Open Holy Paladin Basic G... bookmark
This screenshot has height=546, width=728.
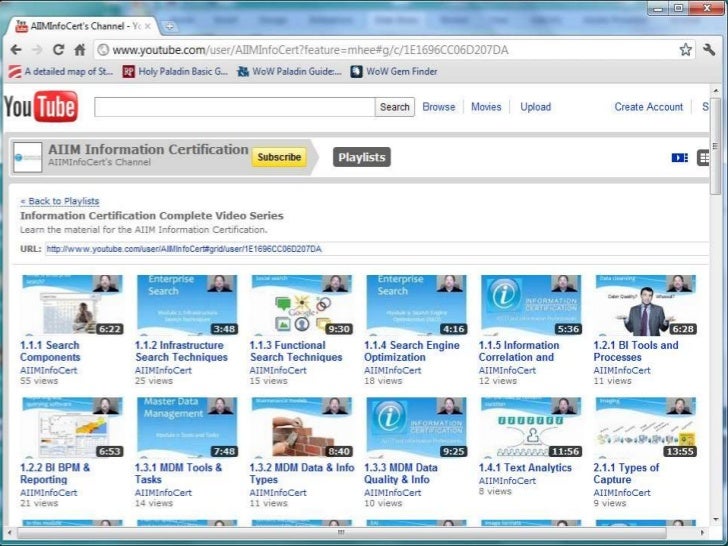tap(175, 72)
